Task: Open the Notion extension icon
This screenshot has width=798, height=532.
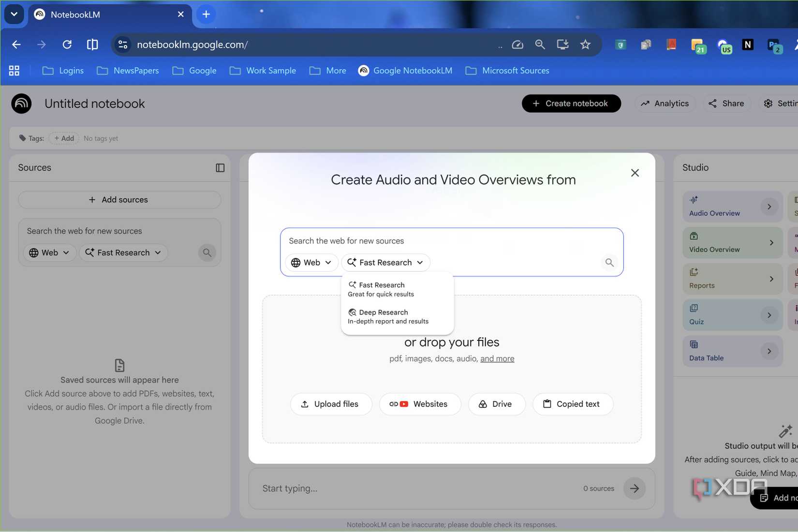Action: click(748, 44)
